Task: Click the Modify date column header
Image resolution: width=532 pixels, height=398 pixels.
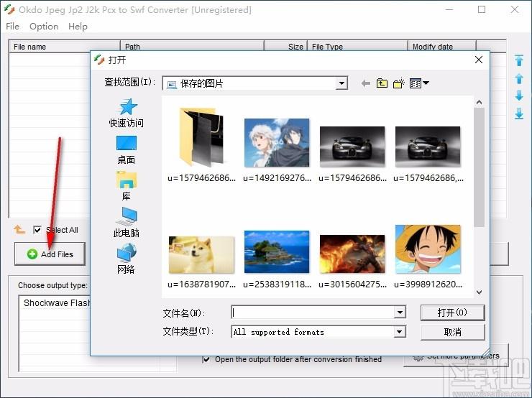Action: pyautogui.click(x=442, y=47)
